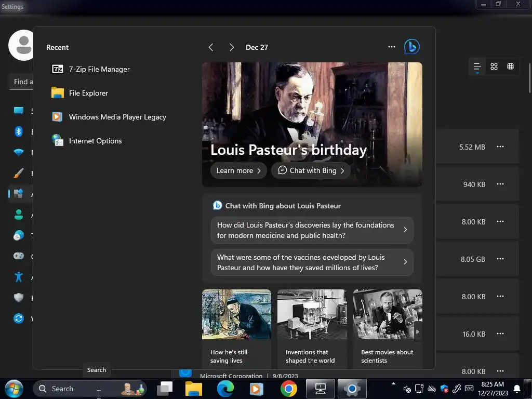
Task: Open 'Inventions that shaped the world' card
Action: coord(312,329)
